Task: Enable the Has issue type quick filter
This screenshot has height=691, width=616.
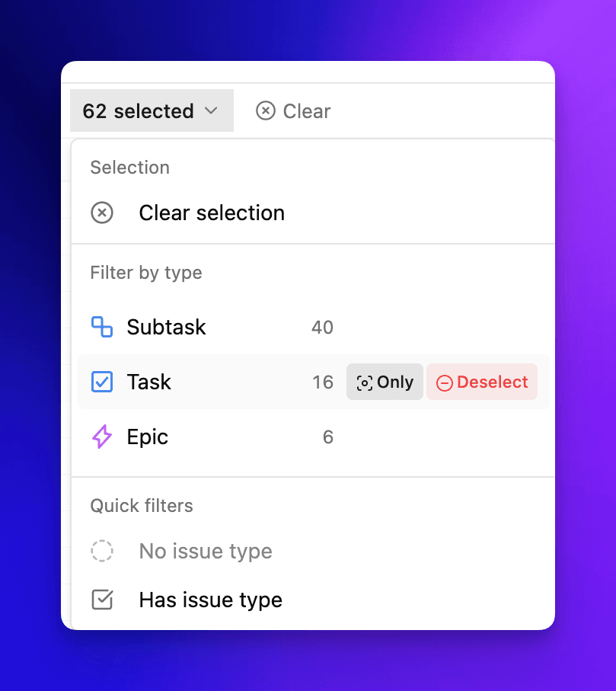Action: coord(210,600)
